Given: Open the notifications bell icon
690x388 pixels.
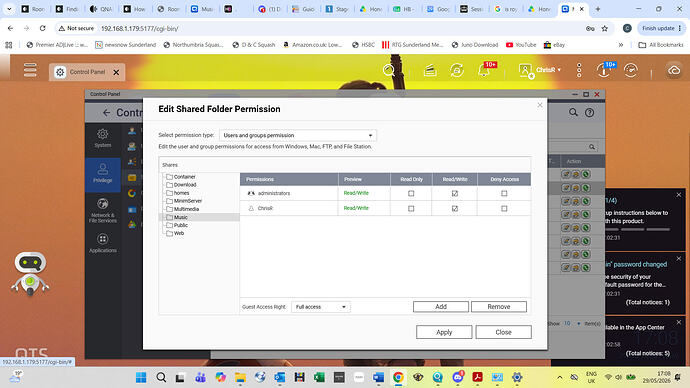Looking at the screenshot, I should pos(484,70).
